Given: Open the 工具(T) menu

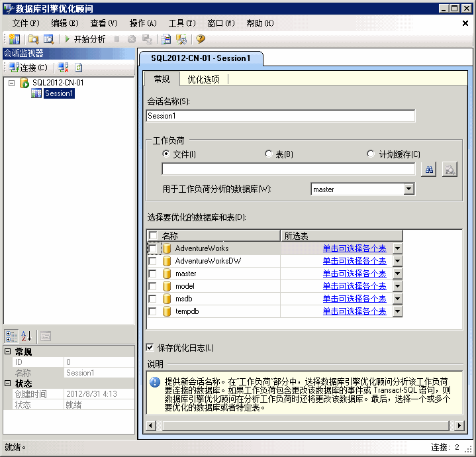Looking at the screenshot, I should [x=182, y=23].
